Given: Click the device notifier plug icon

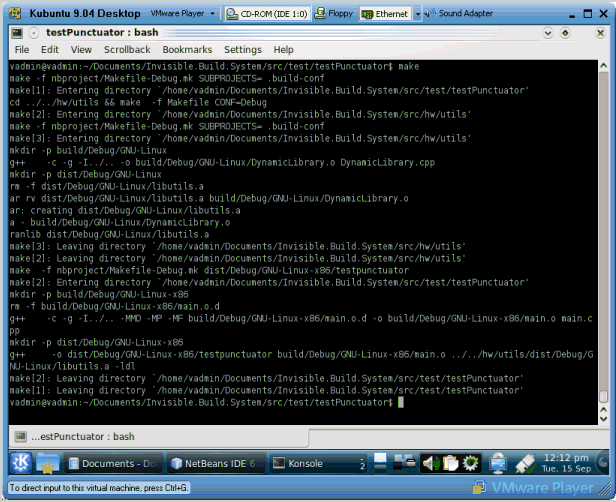Looking at the screenshot, I should [x=526, y=463].
